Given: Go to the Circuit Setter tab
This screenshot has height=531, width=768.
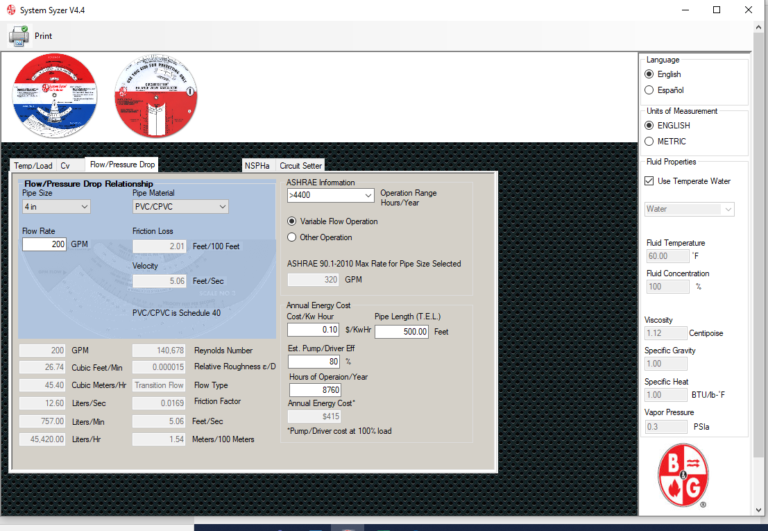Looking at the screenshot, I should [300, 165].
